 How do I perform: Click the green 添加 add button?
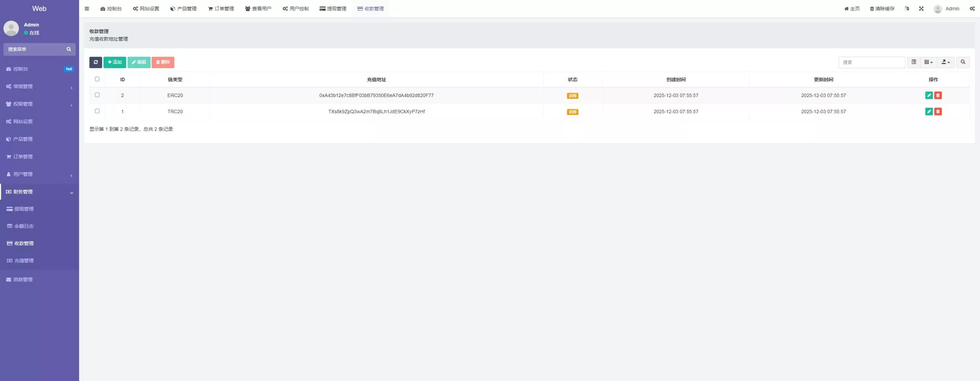click(x=115, y=62)
